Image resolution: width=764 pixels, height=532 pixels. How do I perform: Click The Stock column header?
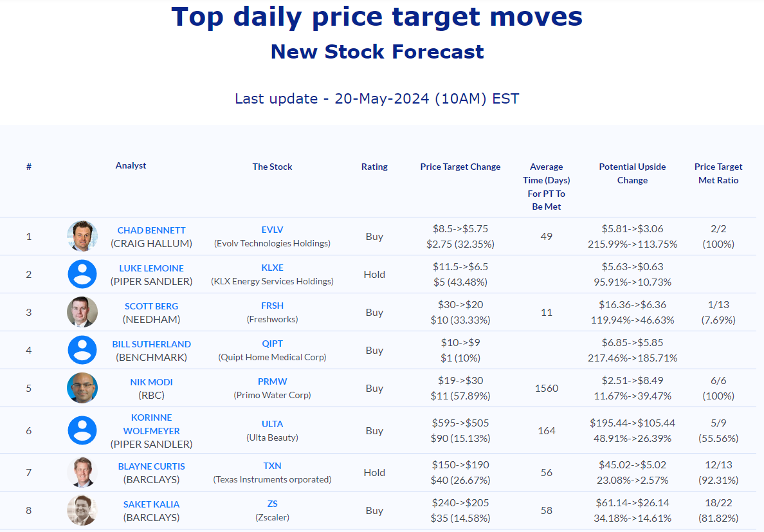(273, 167)
